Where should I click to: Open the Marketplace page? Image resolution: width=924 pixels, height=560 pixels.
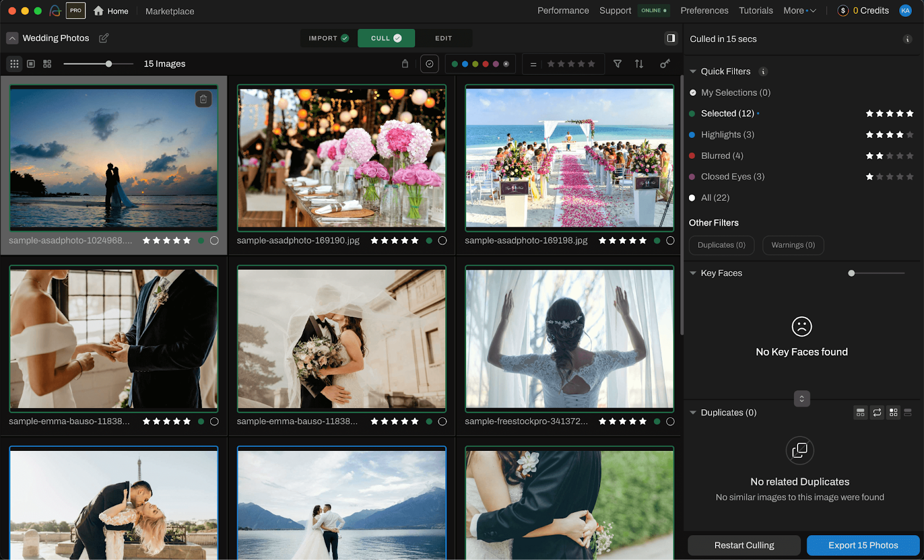[170, 12]
